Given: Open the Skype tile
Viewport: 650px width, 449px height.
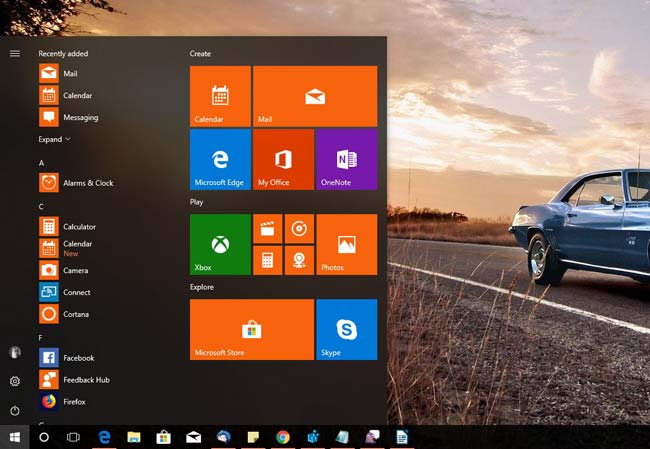Looking at the screenshot, I should coord(346,329).
